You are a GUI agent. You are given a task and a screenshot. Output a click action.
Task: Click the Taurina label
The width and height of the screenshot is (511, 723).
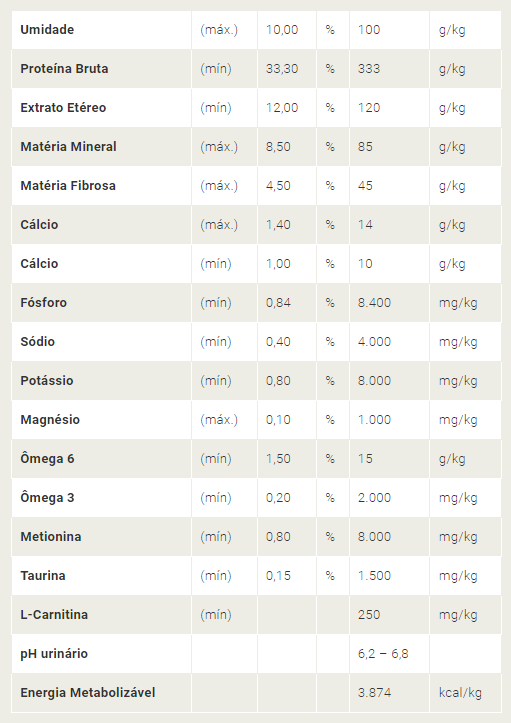[x=43, y=575]
